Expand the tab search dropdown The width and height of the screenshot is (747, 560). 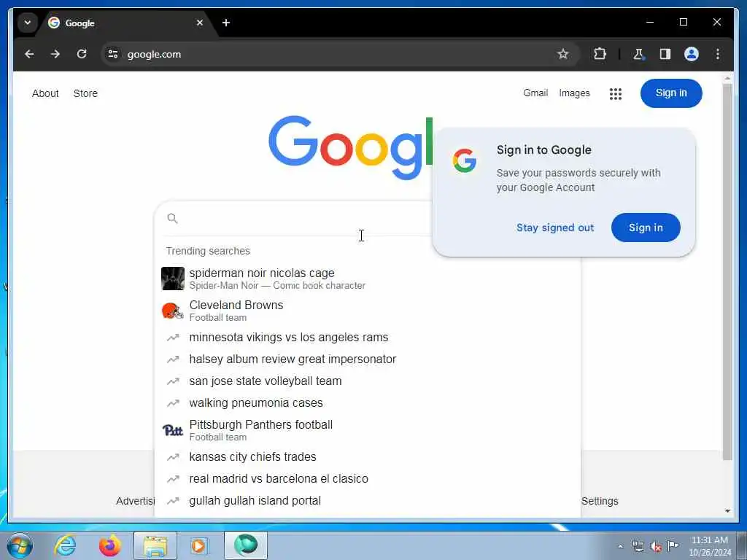(x=28, y=23)
